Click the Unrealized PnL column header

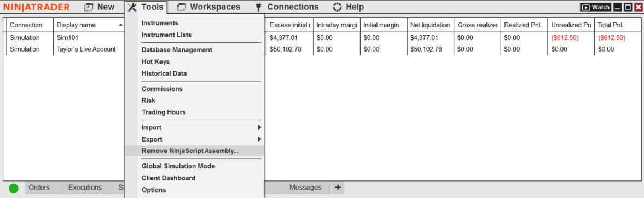(x=571, y=25)
